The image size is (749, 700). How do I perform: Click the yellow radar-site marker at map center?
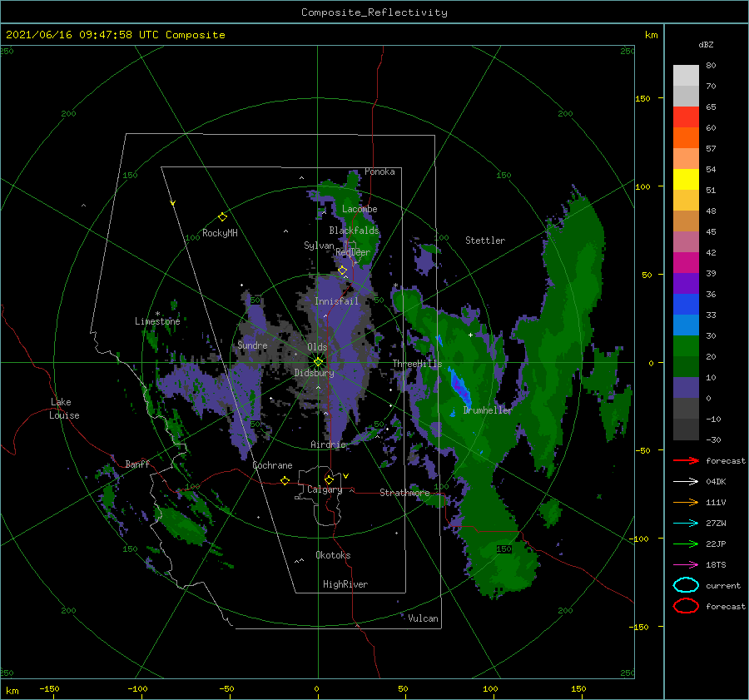318,362
